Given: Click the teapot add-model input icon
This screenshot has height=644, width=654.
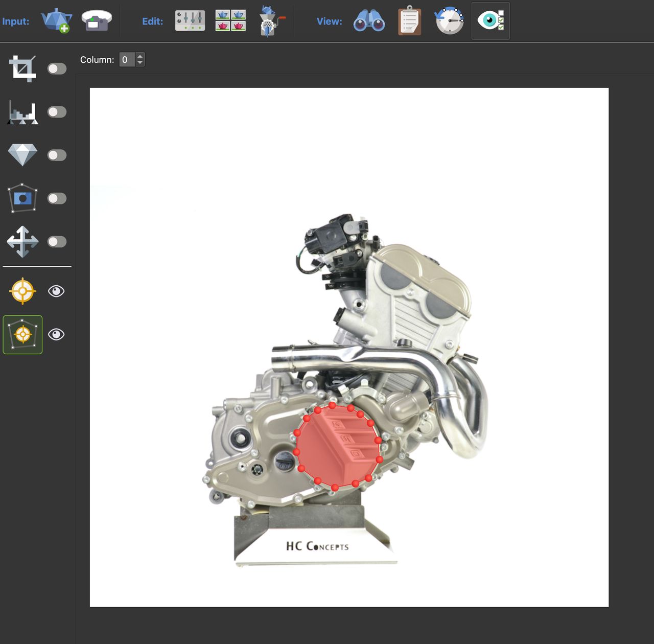Looking at the screenshot, I should point(56,21).
